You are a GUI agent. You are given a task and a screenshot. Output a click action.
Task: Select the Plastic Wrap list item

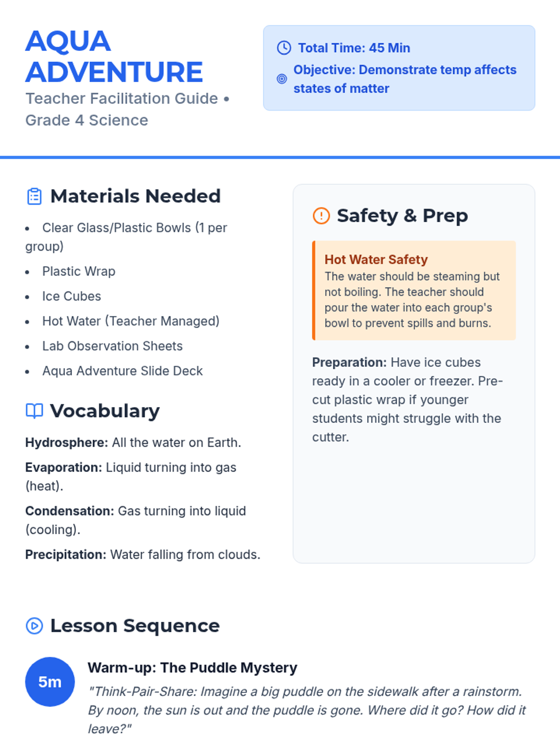[78, 271]
